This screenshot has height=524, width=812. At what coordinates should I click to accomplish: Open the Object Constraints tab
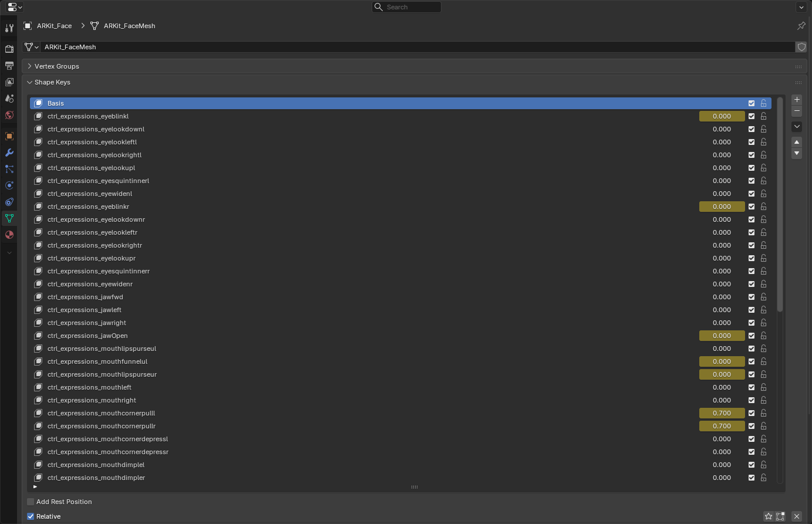pyautogui.click(x=9, y=202)
